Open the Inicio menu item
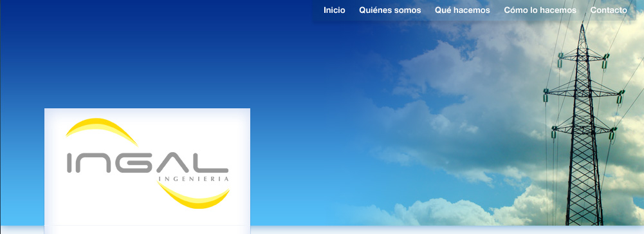644x234 pixels. coord(335,10)
